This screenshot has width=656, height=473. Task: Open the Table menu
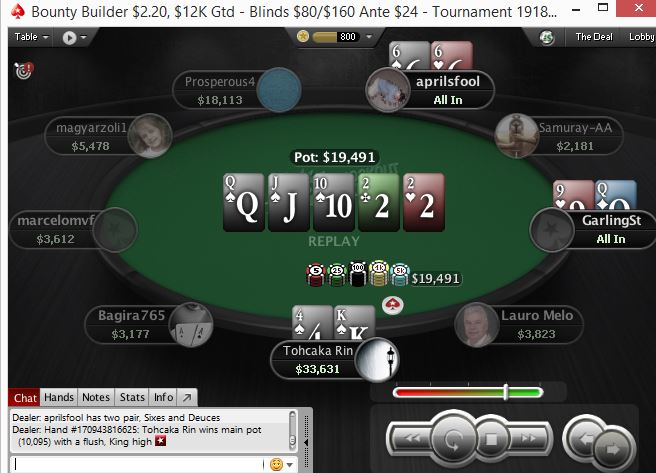coord(31,37)
